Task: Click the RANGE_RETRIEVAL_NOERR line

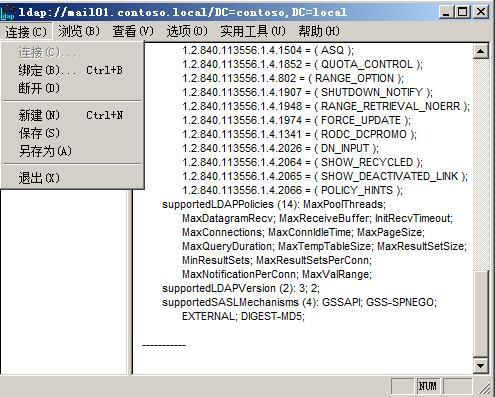Action: (x=326, y=106)
